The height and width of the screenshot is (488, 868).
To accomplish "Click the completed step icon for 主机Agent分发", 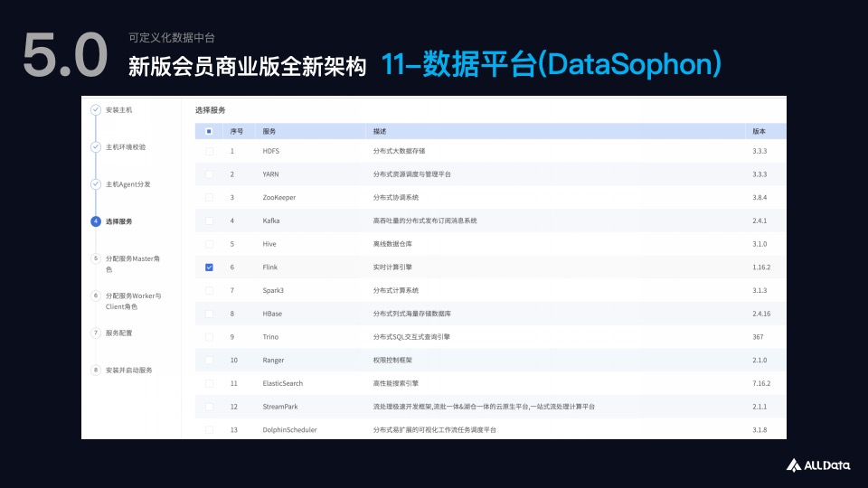I will click(96, 183).
